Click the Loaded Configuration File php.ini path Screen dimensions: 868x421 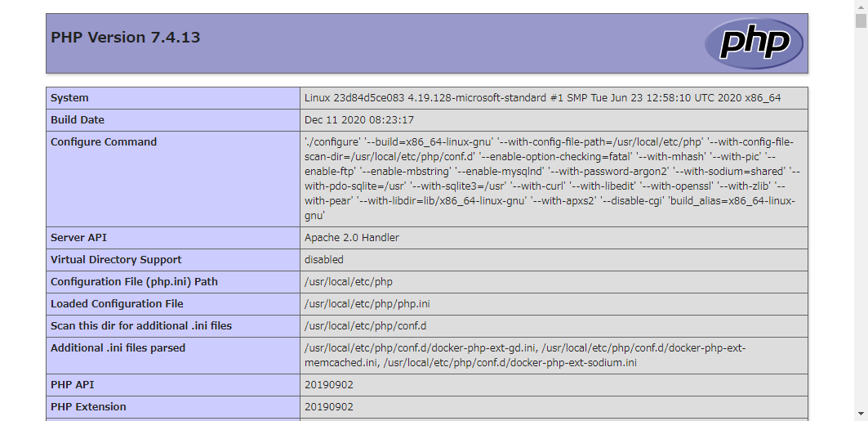tap(367, 304)
